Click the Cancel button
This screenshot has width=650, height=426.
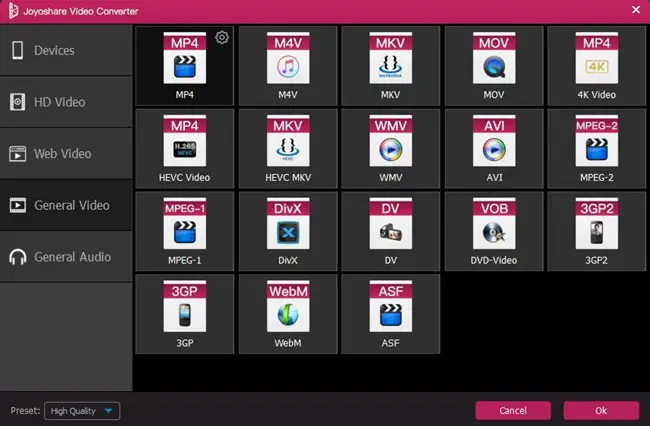click(x=513, y=411)
